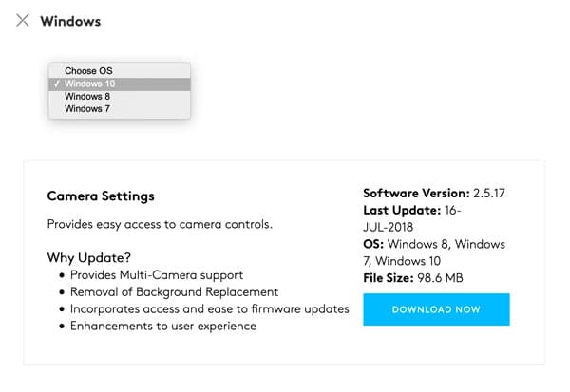
Task: Select the Choose OS placeholder option
Action: [x=88, y=71]
